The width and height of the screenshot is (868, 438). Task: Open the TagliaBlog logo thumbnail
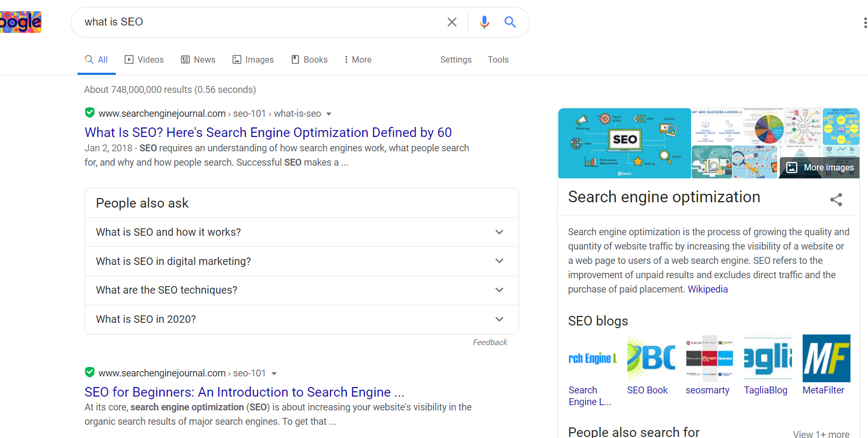point(768,358)
